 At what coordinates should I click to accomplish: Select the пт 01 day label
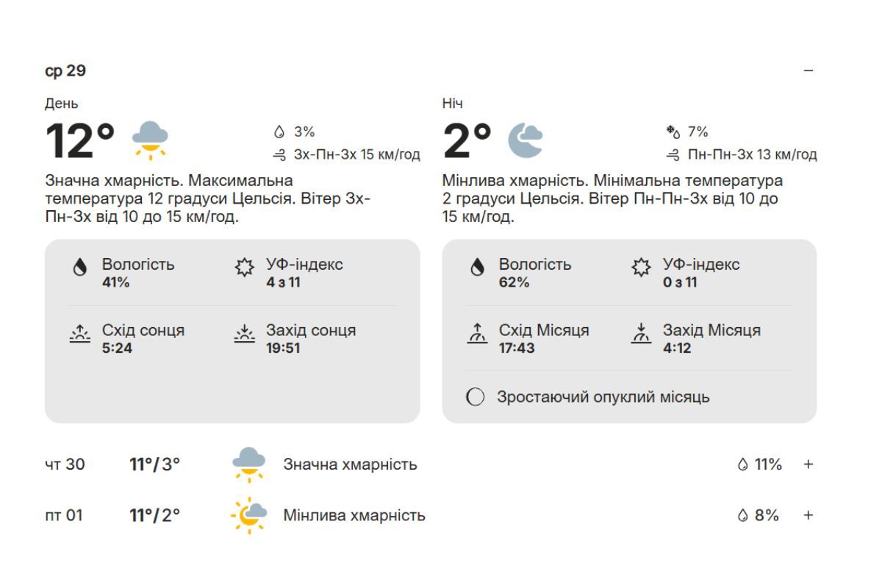64,515
